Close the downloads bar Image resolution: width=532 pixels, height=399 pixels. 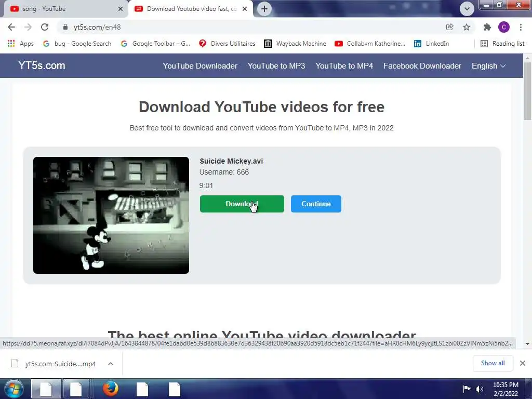pyautogui.click(x=523, y=363)
